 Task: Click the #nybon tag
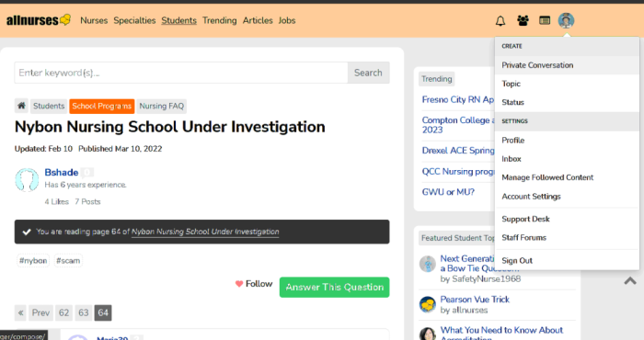click(33, 261)
